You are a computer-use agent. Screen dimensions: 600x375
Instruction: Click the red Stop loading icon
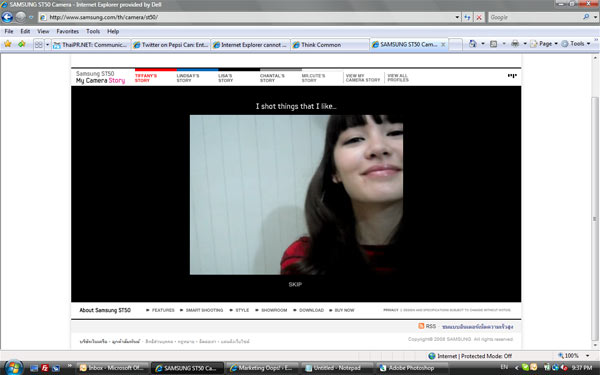[x=479, y=17]
